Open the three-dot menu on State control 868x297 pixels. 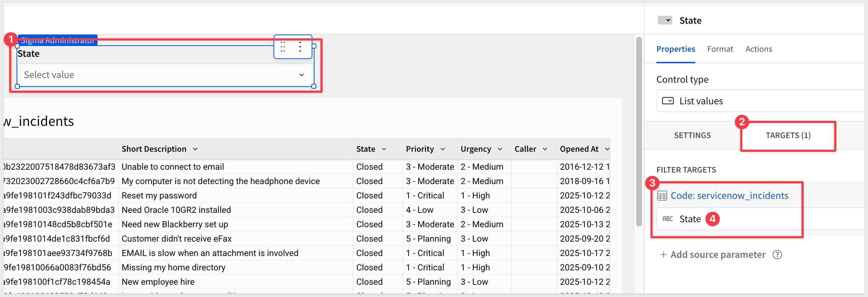[x=300, y=47]
